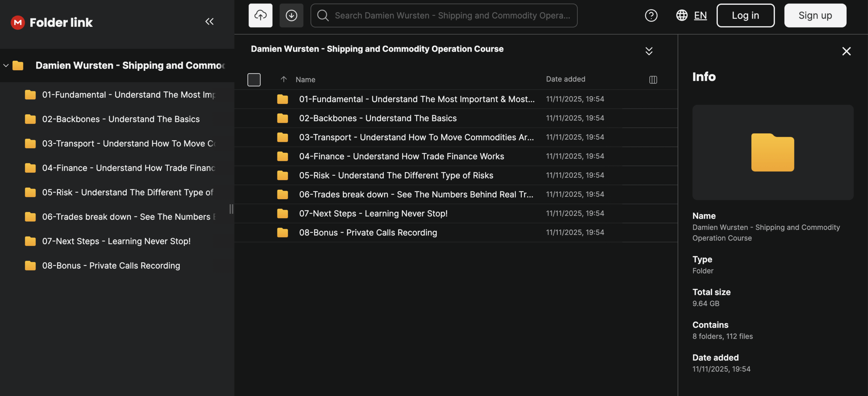
Task: Click the Sign up button
Action: pyautogui.click(x=815, y=15)
